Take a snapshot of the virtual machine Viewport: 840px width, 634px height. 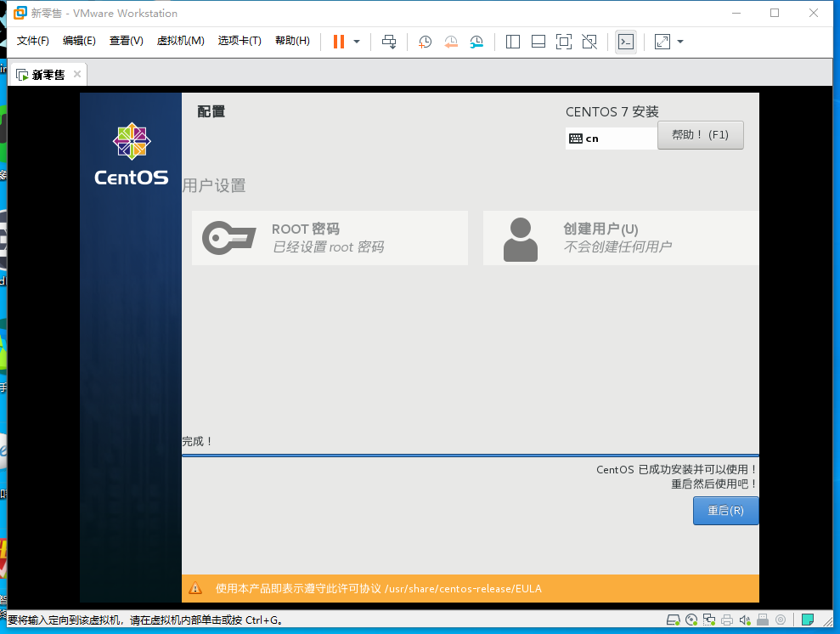pos(424,41)
